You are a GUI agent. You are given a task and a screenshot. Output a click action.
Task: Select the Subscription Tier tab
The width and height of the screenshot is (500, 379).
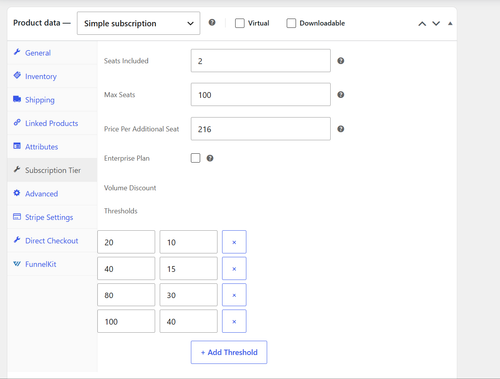coord(52,170)
